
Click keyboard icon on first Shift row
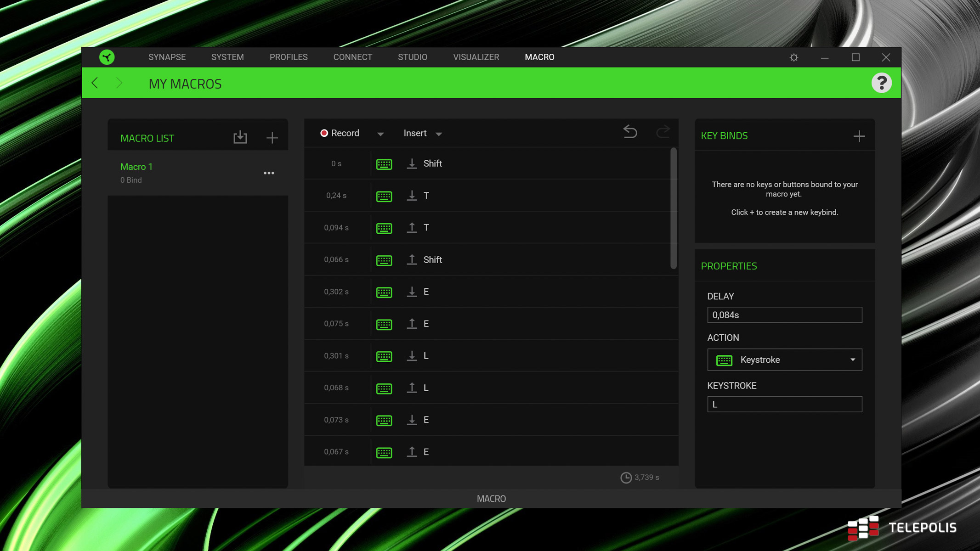[x=384, y=164]
